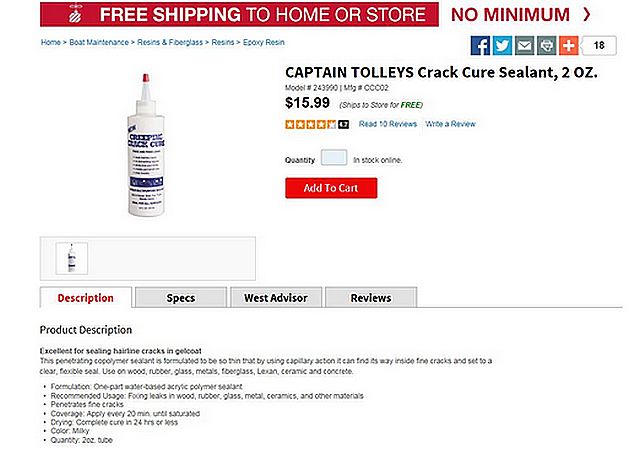
Task: Click the print page icon
Action: click(x=546, y=45)
